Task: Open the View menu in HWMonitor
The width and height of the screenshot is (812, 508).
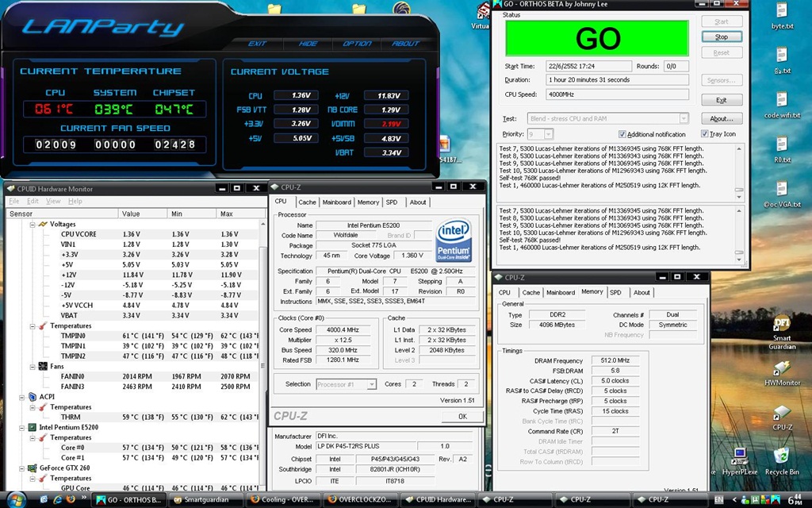Action: (x=53, y=201)
